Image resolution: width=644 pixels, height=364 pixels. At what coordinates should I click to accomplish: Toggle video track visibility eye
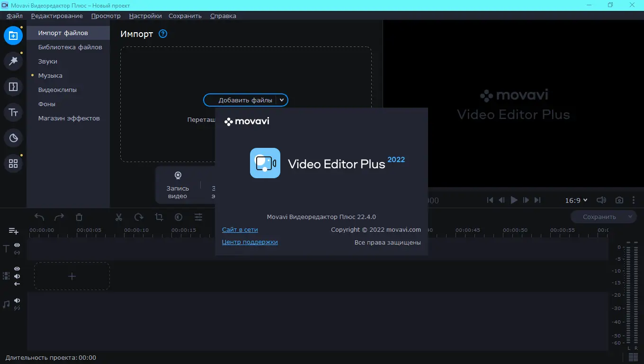[17, 269]
